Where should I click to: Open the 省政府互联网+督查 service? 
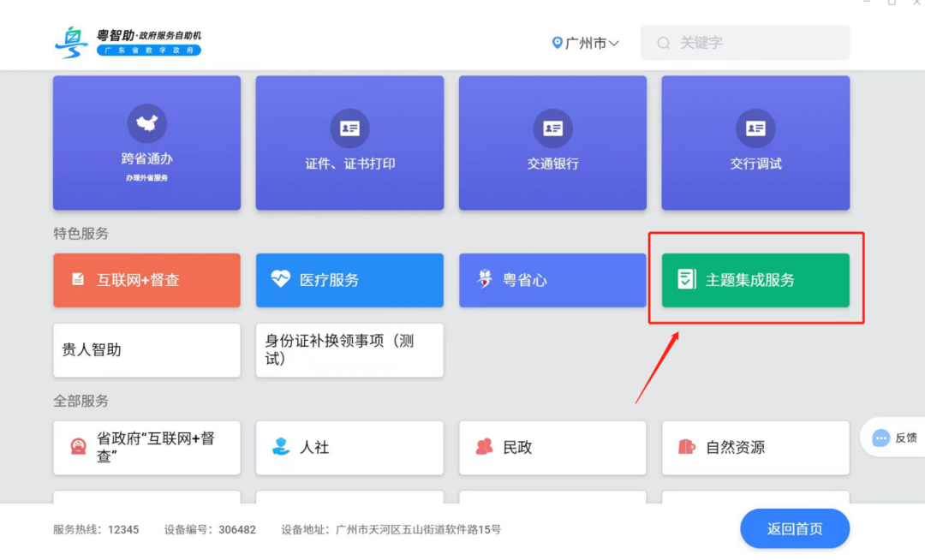click(146, 447)
